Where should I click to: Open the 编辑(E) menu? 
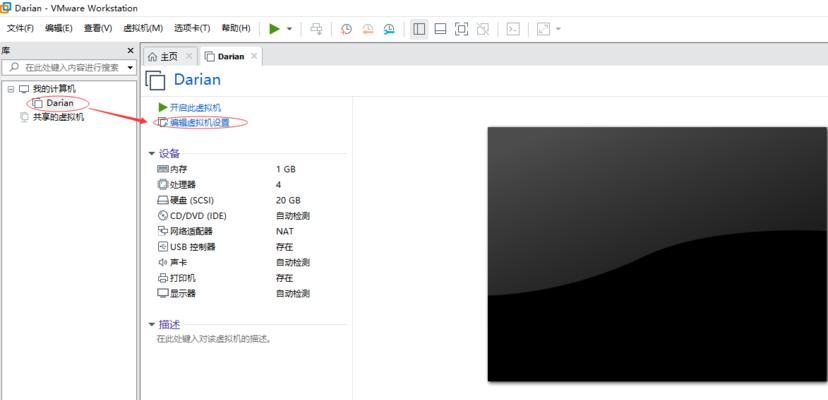59,29
